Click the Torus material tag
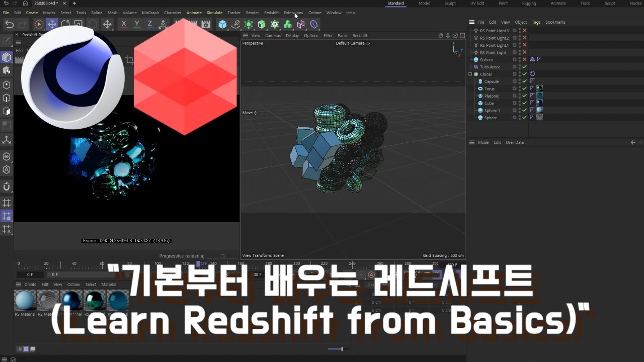 tap(539, 88)
